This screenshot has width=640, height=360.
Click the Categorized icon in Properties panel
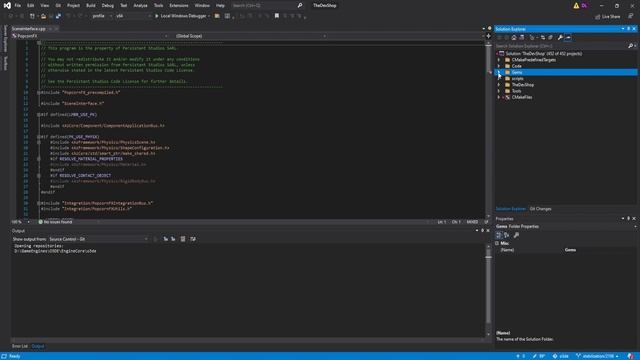(498, 235)
